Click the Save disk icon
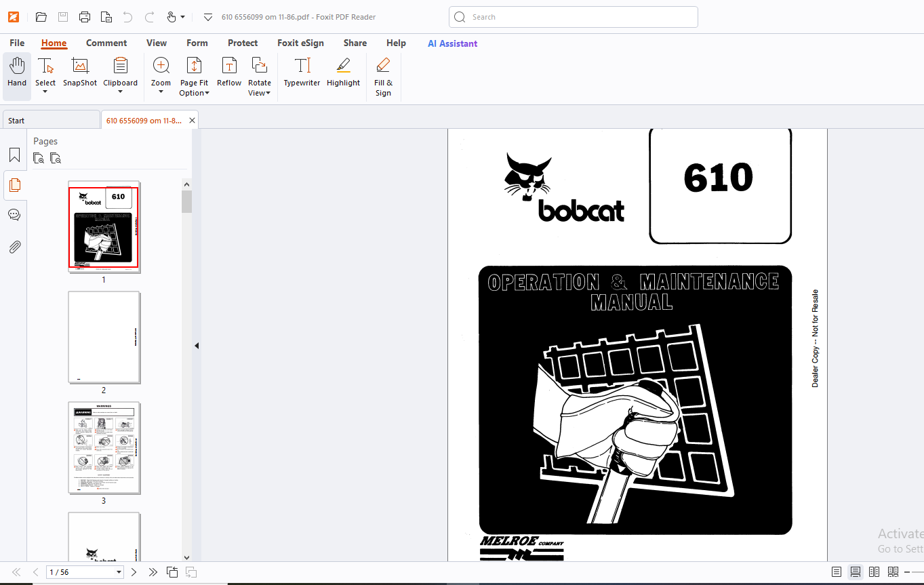The width and height of the screenshot is (924, 585). pyautogui.click(x=63, y=17)
